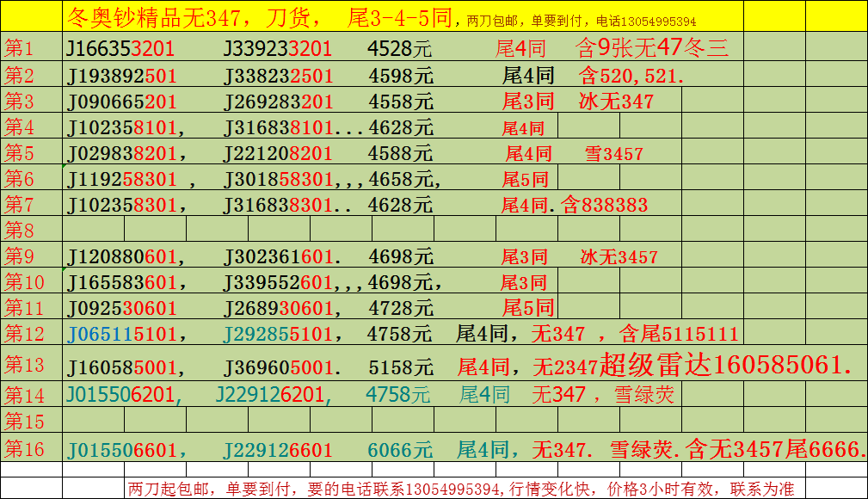Click the 5158元 price cell

pos(400,368)
